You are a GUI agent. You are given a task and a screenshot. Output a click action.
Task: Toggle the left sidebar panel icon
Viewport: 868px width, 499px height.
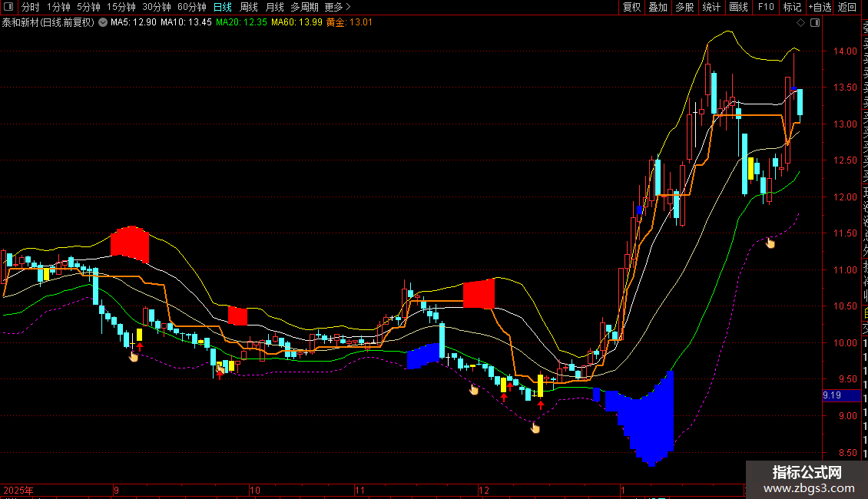(8, 7)
